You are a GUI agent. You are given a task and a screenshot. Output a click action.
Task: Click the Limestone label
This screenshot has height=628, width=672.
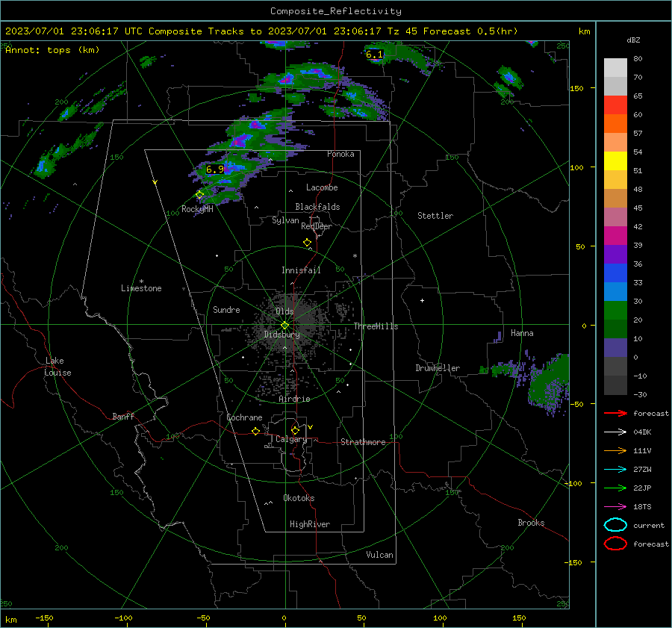tap(141, 288)
